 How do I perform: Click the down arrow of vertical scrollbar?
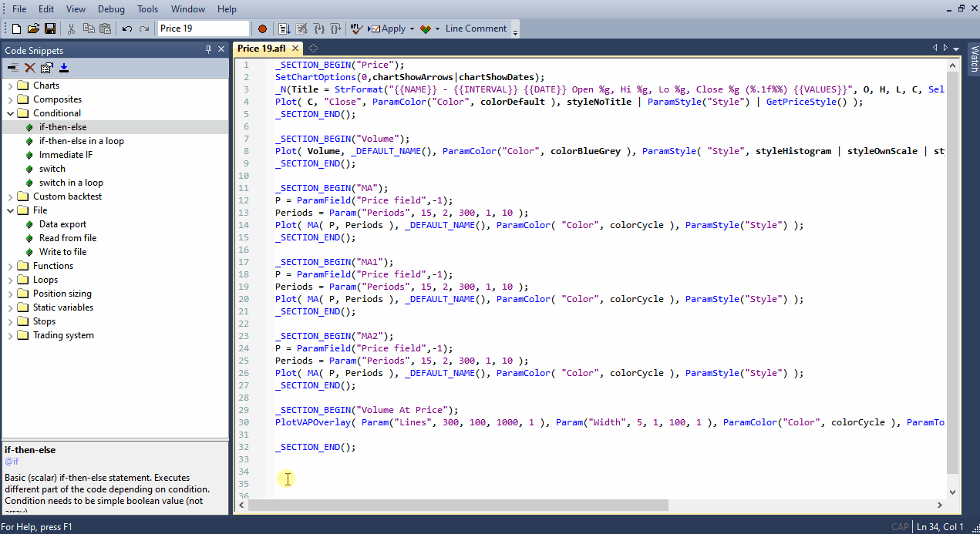pos(952,492)
